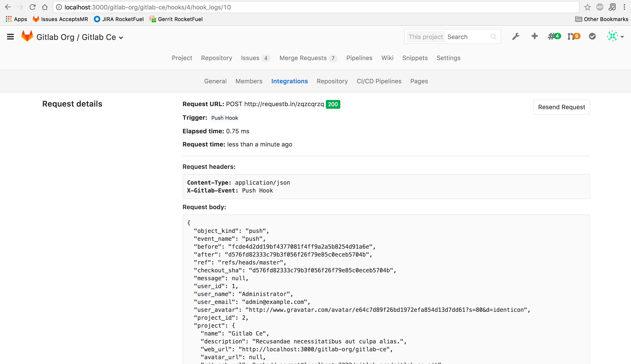Switch to the Pipelines tab

tap(359, 58)
